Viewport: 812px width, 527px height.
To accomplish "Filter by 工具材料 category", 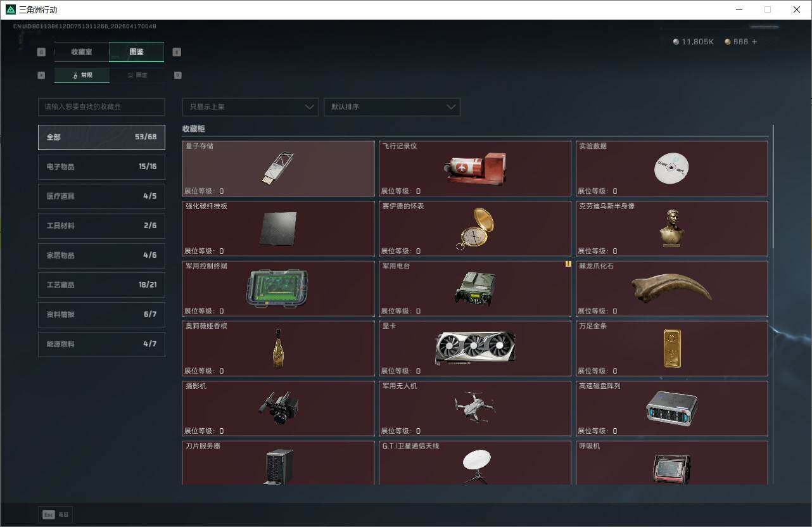I will (x=101, y=225).
